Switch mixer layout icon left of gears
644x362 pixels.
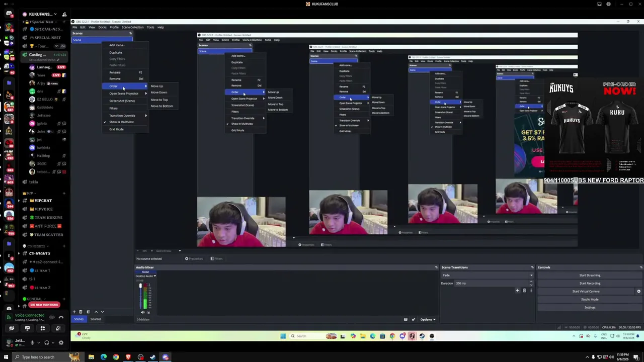click(x=406, y=320)
